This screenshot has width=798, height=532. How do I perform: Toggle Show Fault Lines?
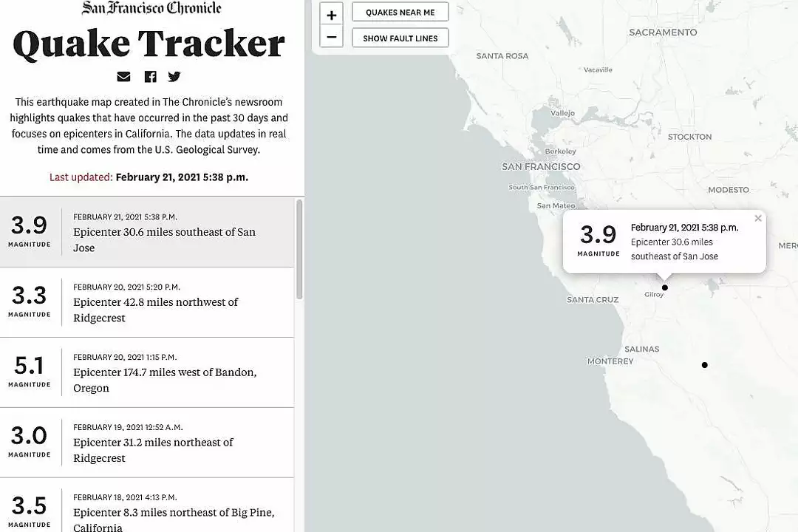(400, 38)
